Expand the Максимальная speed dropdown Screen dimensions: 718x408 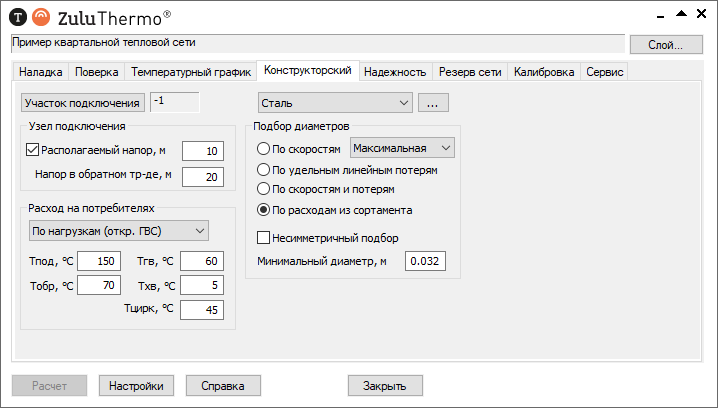coord(402,148)
